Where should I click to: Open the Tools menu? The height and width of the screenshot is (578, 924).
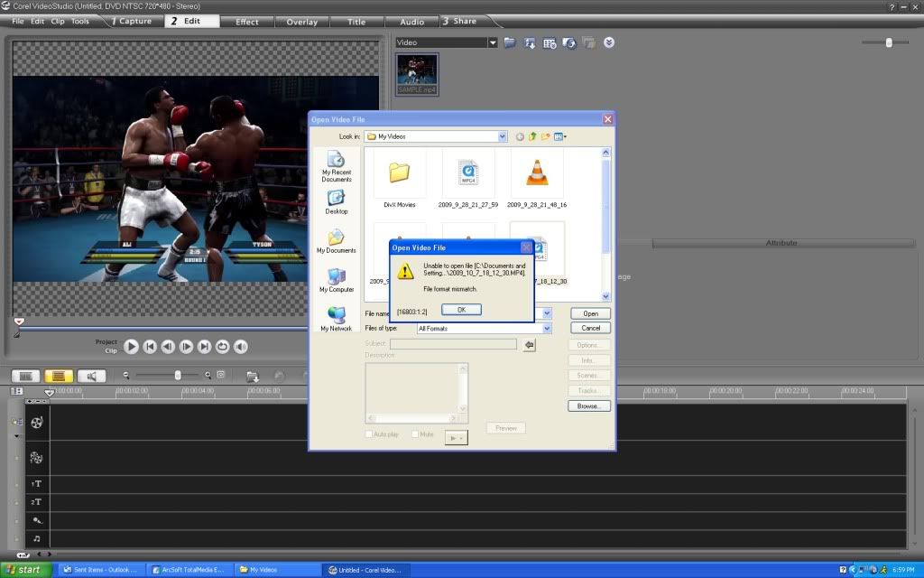80,21
